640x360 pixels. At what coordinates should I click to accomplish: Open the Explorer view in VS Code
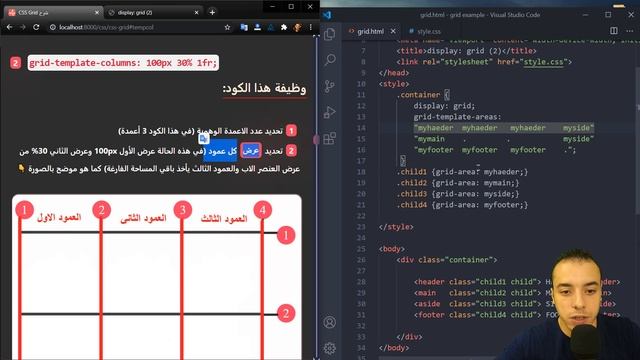point(329,34)
